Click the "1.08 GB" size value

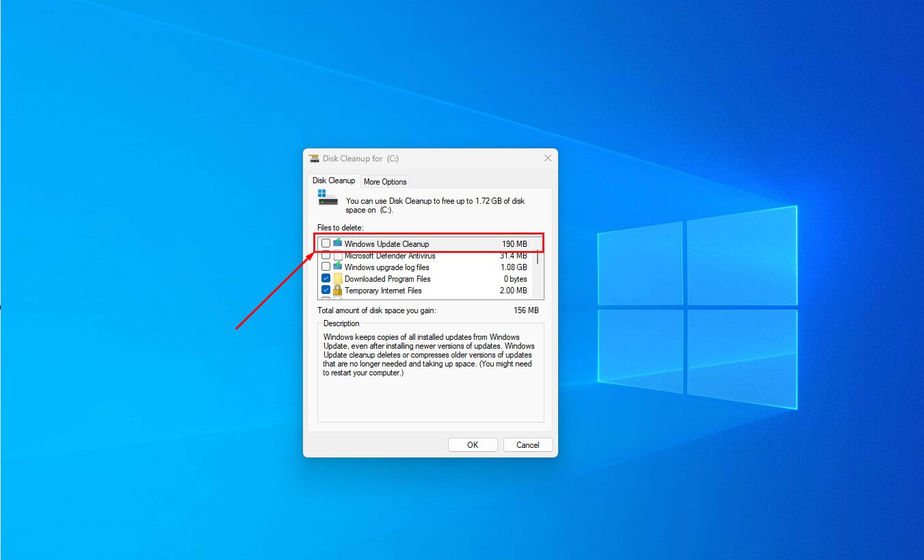pos(514,267)
